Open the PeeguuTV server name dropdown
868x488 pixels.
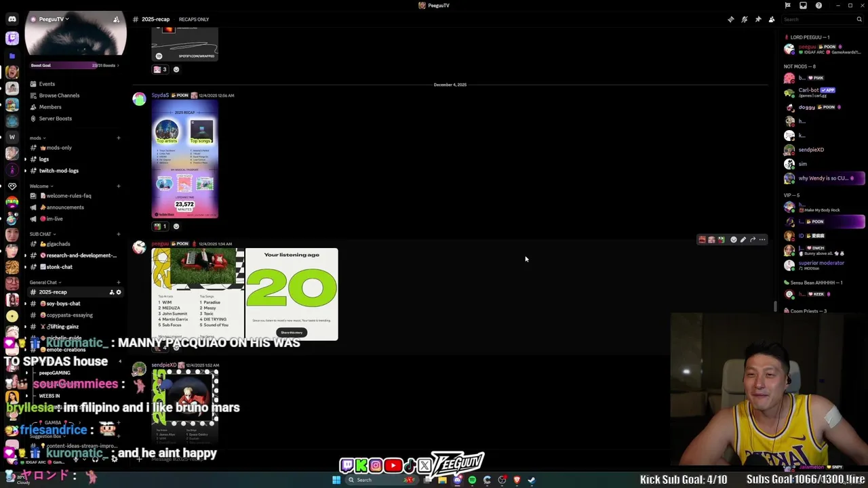click(54, 19)
